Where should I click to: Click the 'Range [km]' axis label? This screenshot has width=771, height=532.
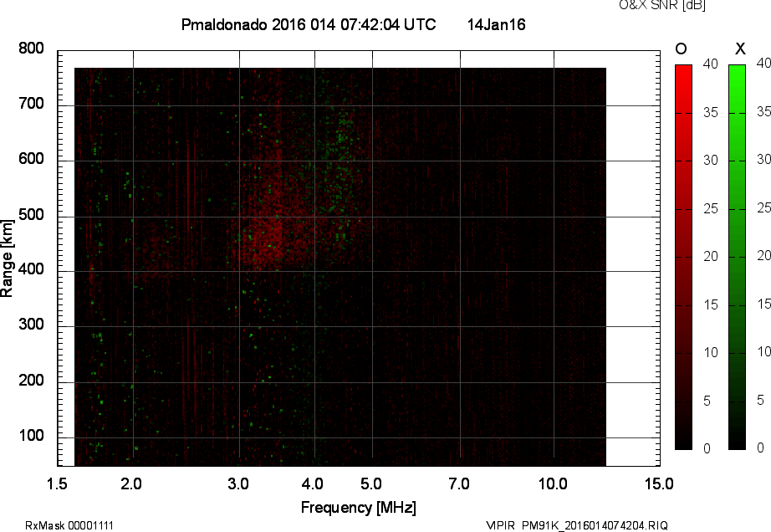(7, 258)
